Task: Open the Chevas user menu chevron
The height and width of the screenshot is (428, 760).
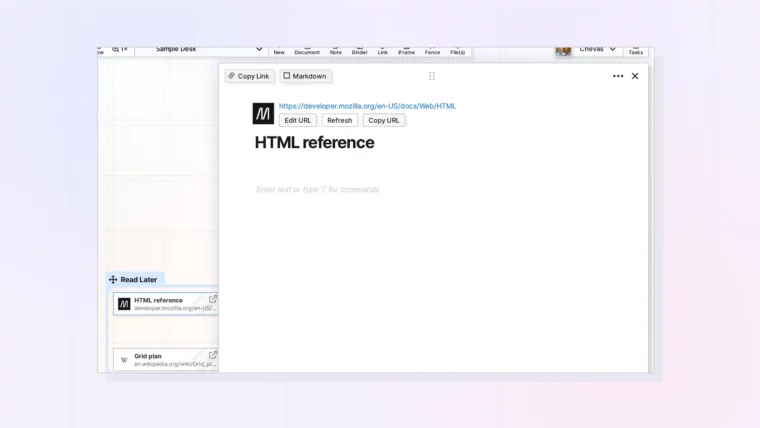Action: (x=613, y=49)
